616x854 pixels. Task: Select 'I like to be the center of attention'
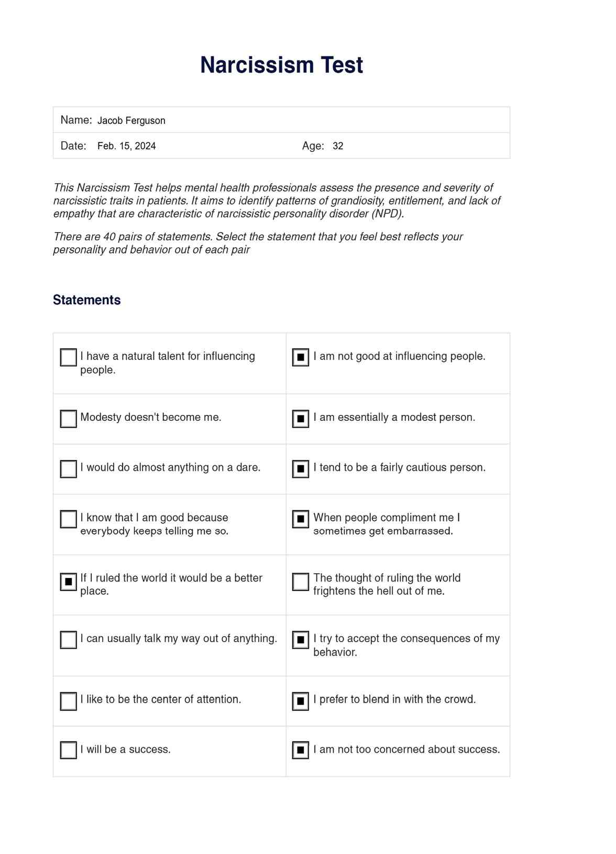(69, 701)
